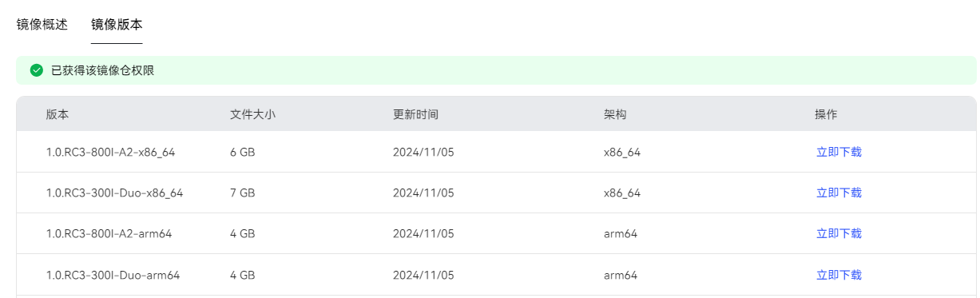Download 1.0.RC3-300I-Duo-x86_64 via 立即下载

(839, 193)
